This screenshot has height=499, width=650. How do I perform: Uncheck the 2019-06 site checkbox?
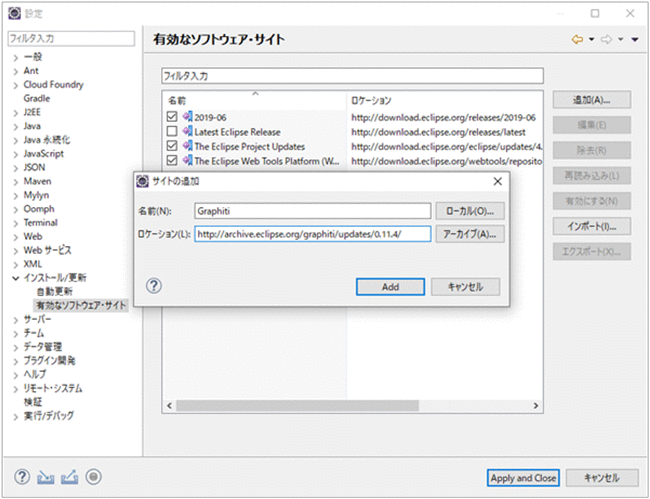[172, 117]
